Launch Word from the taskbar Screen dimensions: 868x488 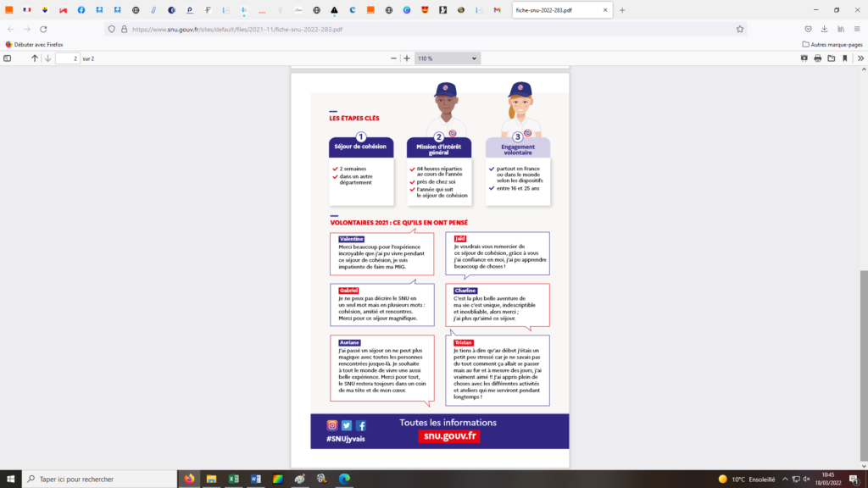[255, 479]
